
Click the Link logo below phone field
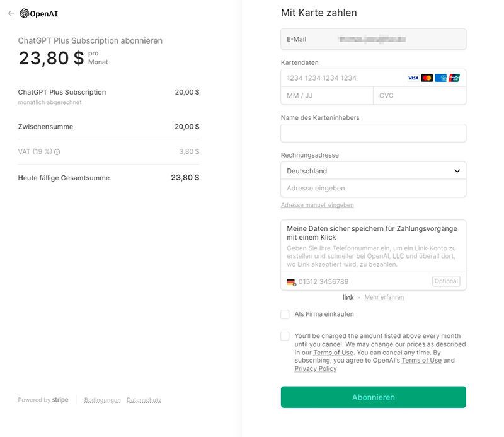348,298
